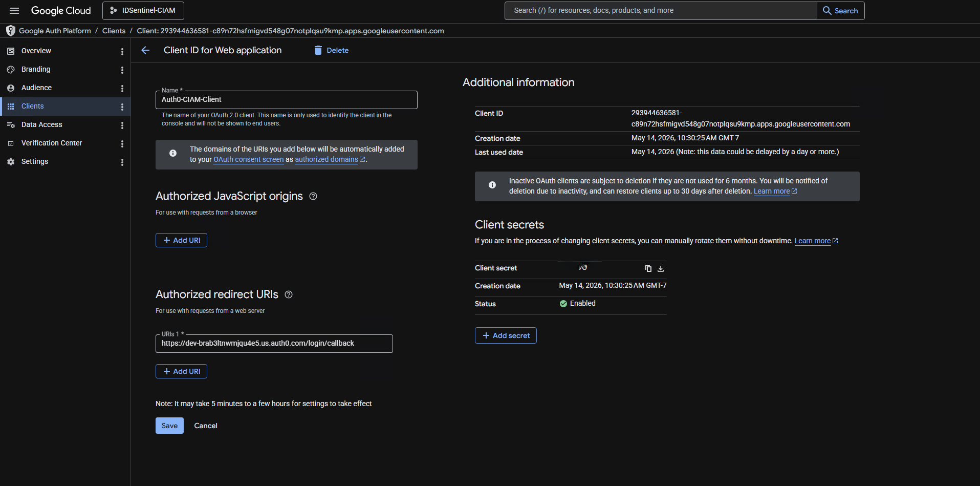Open more options for Clients

pyautogui.click(x=122, y=107)
